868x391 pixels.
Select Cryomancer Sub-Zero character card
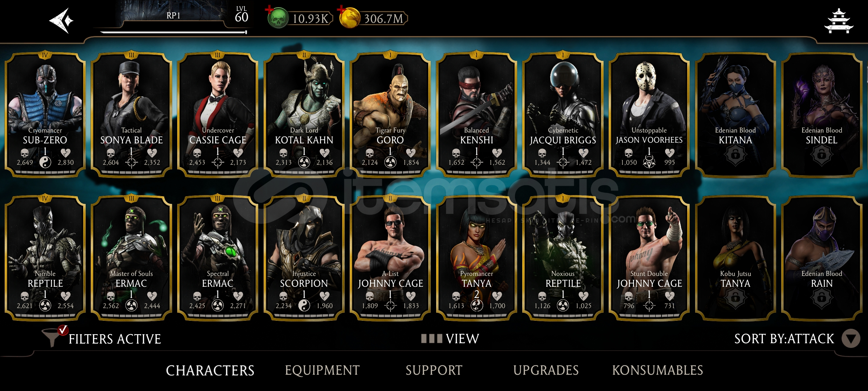[45, 115]
